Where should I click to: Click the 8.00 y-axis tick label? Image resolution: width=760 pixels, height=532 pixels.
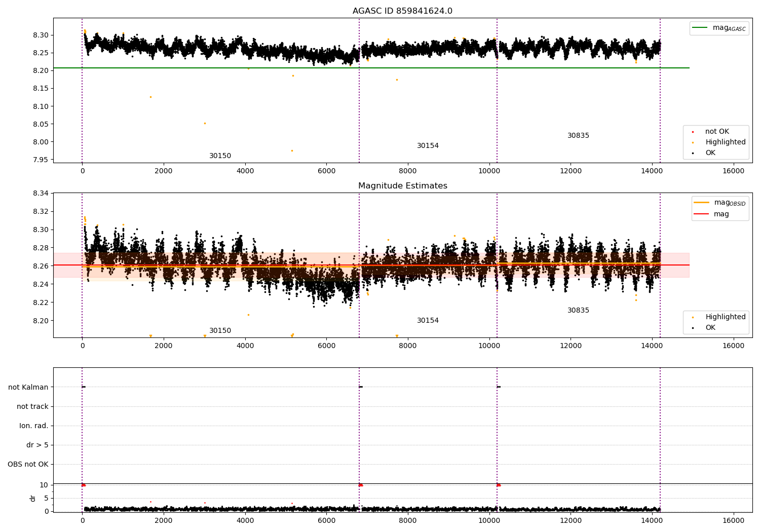41,142
